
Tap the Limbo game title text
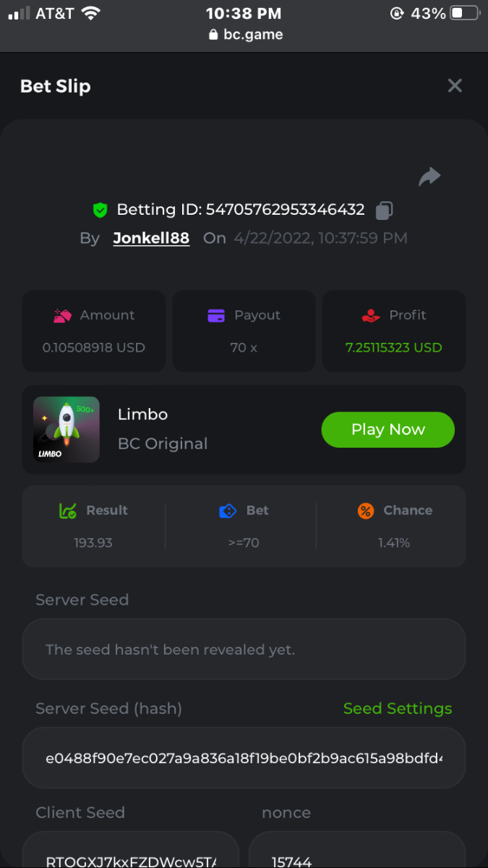point(143,414)
